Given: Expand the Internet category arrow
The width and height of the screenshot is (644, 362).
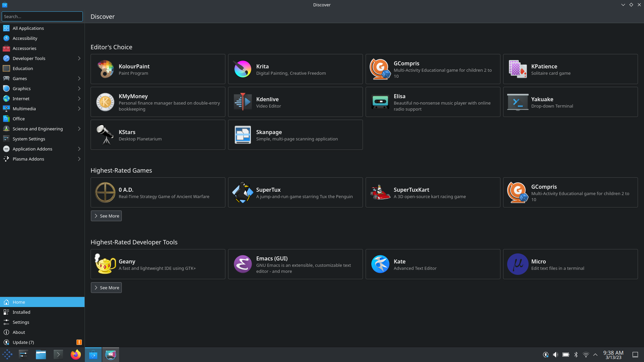Looking at the screenshot, I should coord(79,99).
